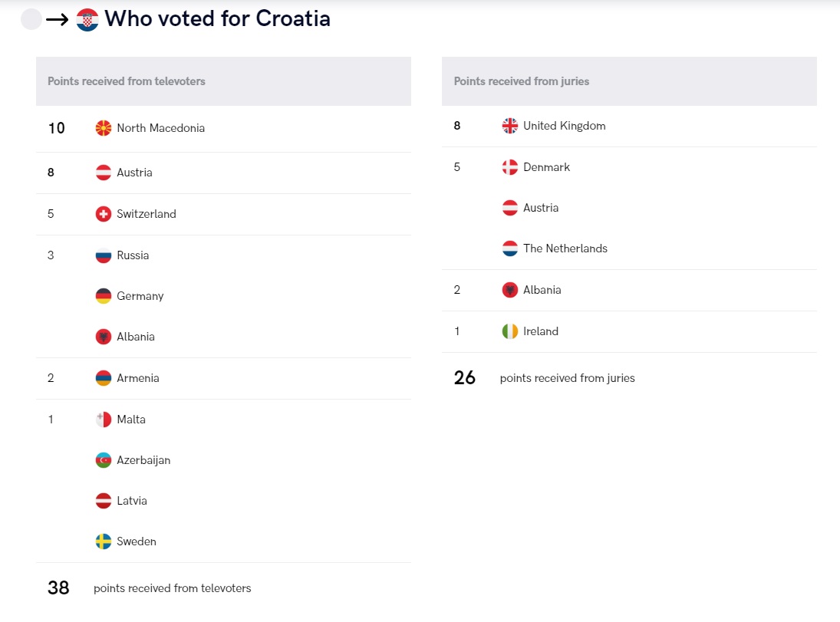Click the Points received from televoters header
This screenshot has height=622, width=840.
point(223,81)
